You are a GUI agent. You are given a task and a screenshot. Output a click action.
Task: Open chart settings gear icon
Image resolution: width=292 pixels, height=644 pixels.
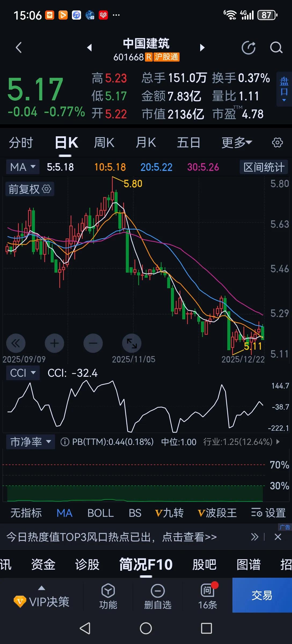tap(277, 142)
